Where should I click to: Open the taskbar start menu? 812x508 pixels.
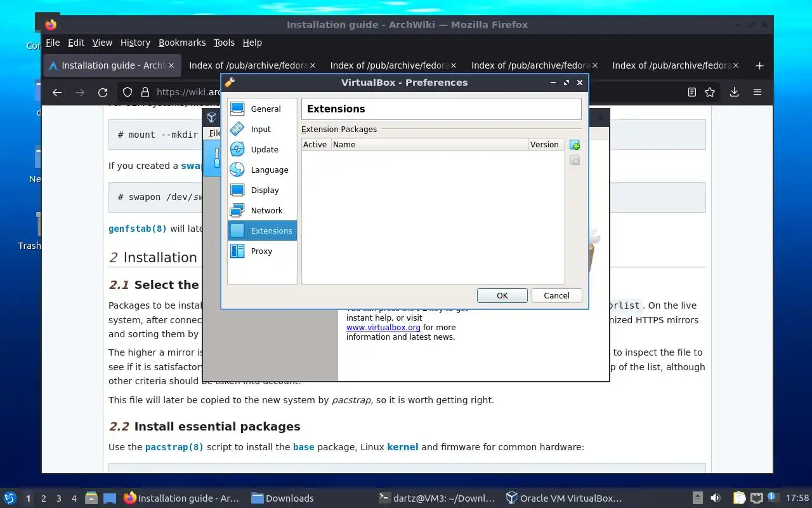coord(10,498)
